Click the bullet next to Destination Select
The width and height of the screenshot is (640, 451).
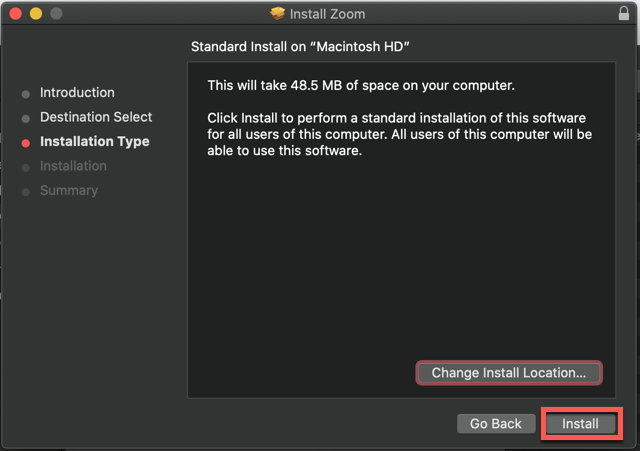pyautogui.click(x=26, y=118)
